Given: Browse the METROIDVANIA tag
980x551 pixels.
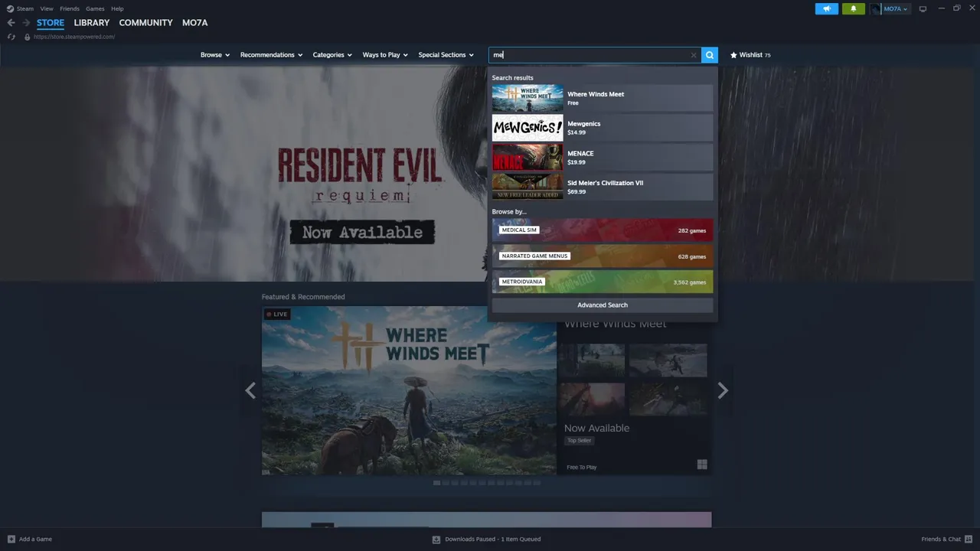Looking at the screenshot, I should (x=603, y=282).
